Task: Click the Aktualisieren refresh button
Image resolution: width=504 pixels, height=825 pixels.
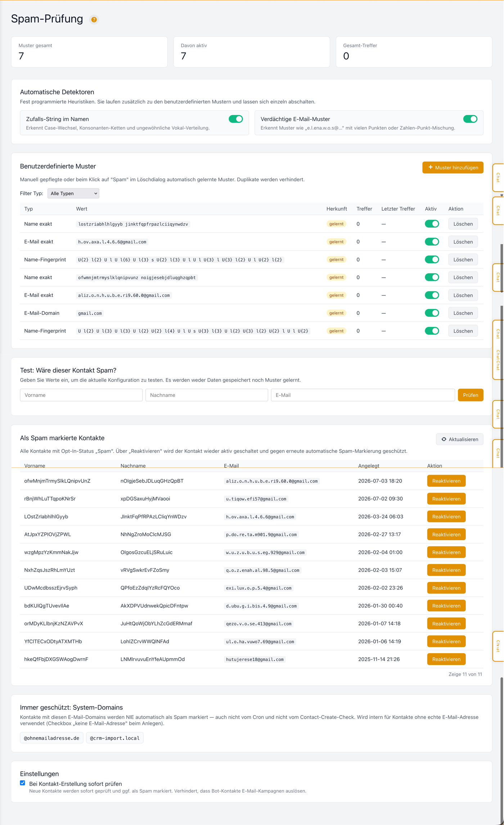Action: tap(459, 439)
